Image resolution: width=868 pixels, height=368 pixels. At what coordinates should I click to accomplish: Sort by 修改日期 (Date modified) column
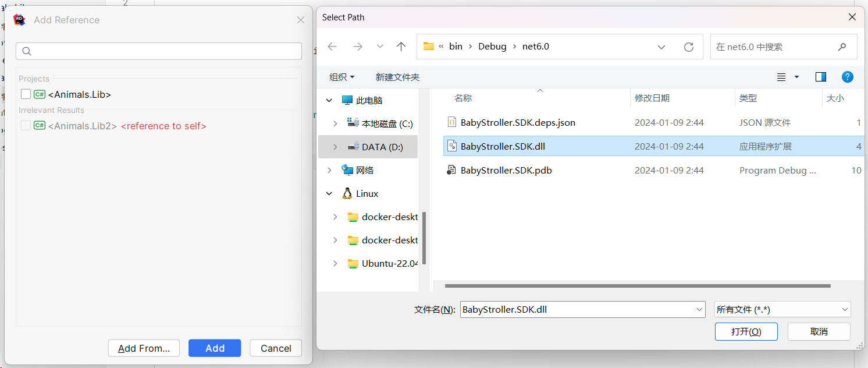tap(652, 98)
